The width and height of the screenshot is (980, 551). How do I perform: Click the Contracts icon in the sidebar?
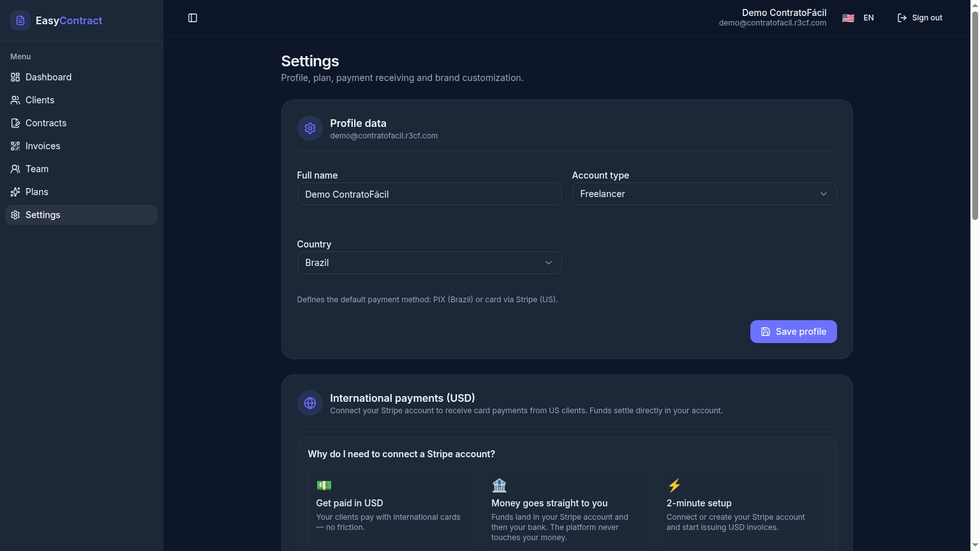coord(15,123)
